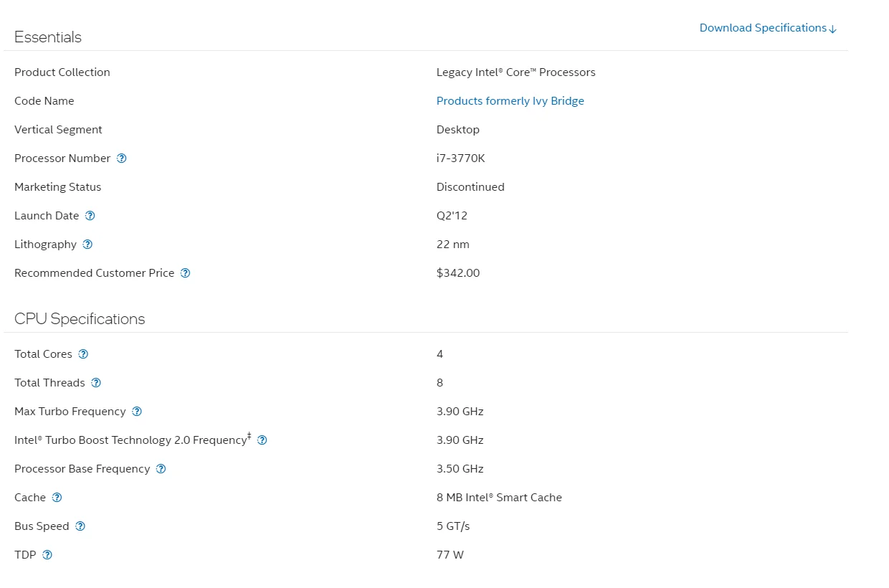This screenshot has width=889, height=588.
Task: Show help for Recommended Customer Price
Action: tap(185, 273)
